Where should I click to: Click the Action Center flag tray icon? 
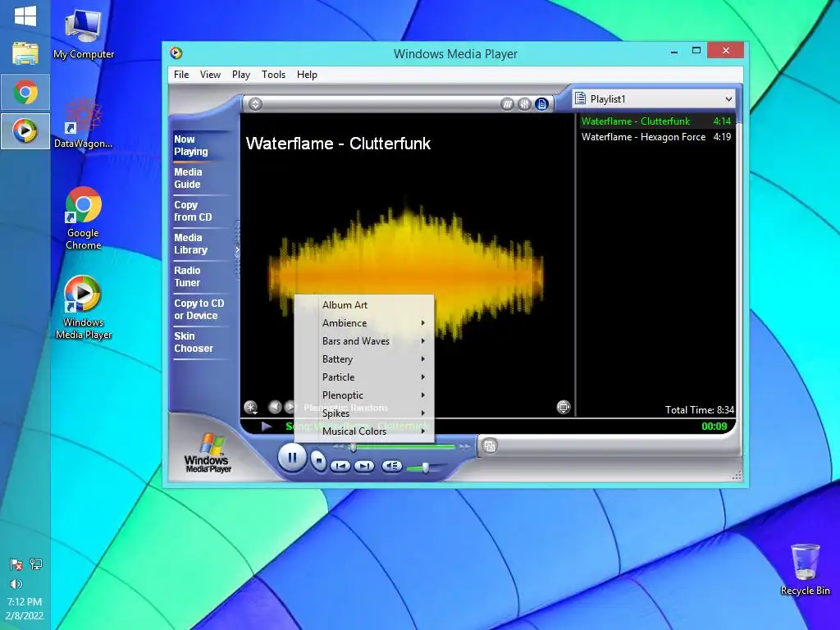(x=16, y=564)
